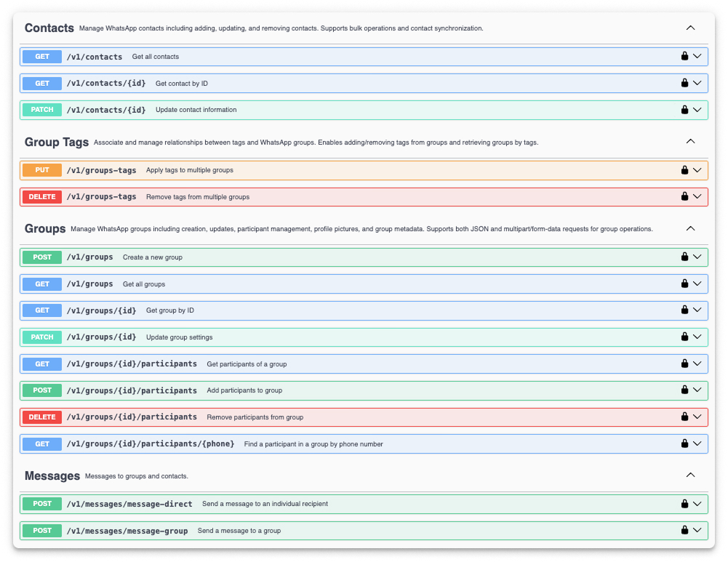Image resolution: width=728 pixels, height=562 pixels.
Task: Collapse the Contacts section with its chevron
Action: click(x=690, y=28)
